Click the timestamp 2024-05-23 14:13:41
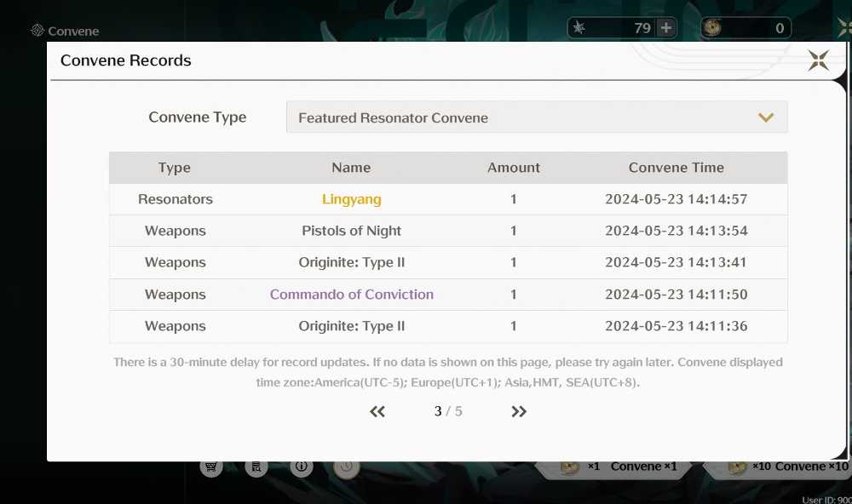 coord(676,262)
